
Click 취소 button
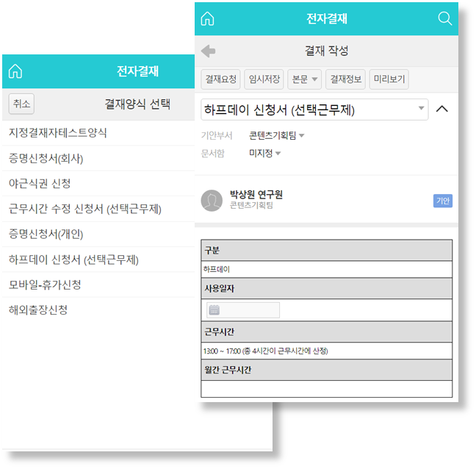click(x=21, y=104)
